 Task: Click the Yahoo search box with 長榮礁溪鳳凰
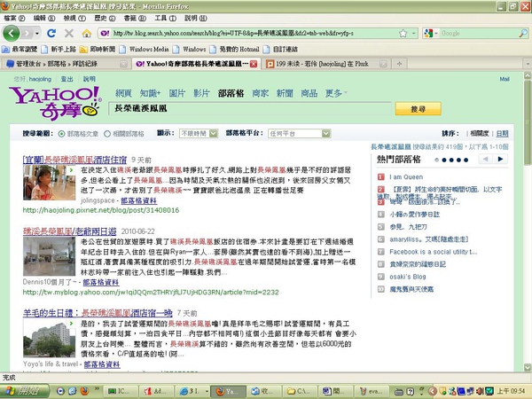tap(250, 108)
